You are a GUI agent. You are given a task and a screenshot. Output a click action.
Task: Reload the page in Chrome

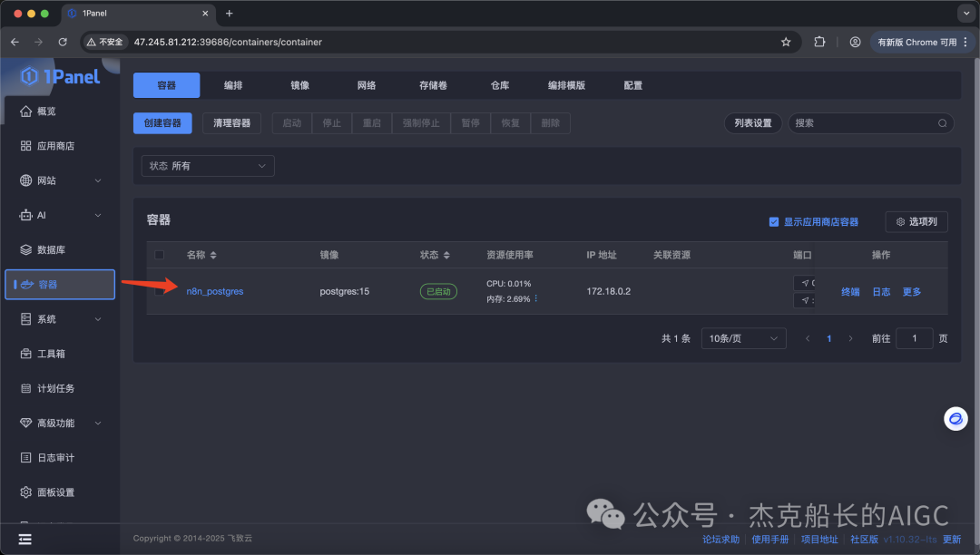63,42
